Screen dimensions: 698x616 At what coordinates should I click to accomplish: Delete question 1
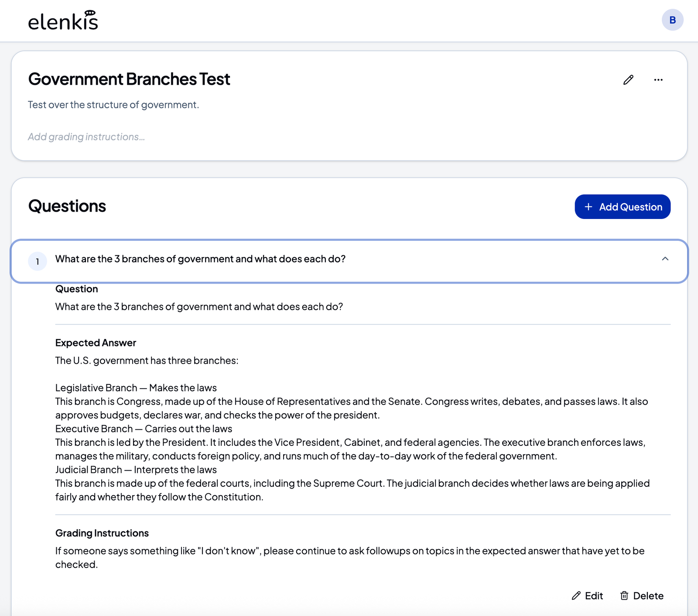click(642, 596)
